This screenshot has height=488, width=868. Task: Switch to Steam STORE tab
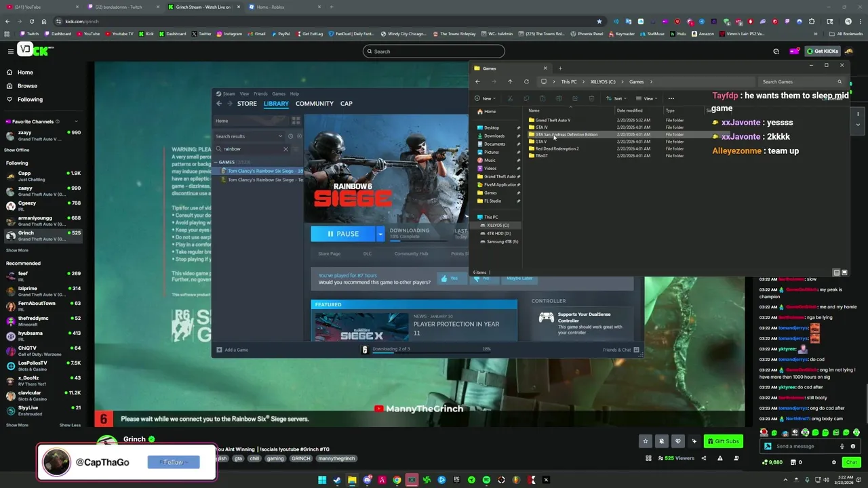(247, 104)
